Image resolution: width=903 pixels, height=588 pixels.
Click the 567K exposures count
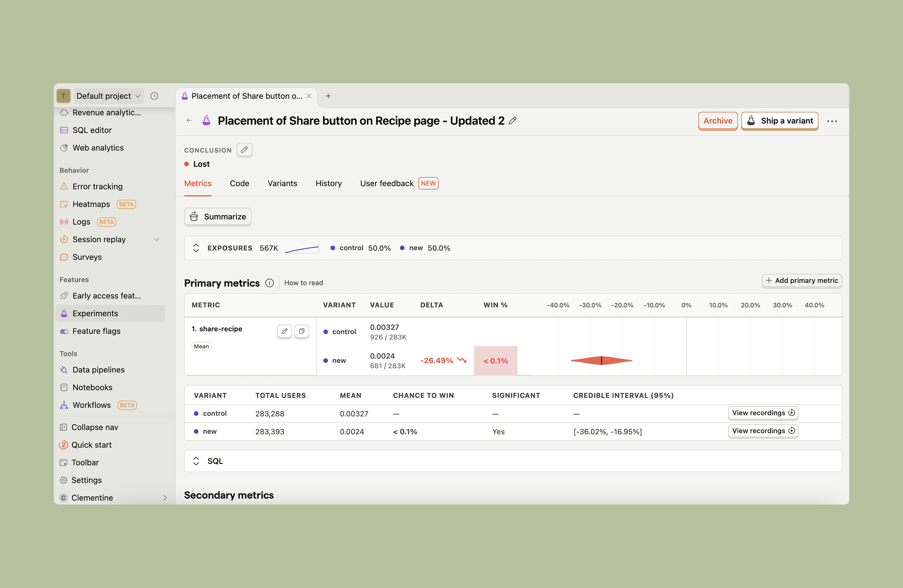pos(269,248)
